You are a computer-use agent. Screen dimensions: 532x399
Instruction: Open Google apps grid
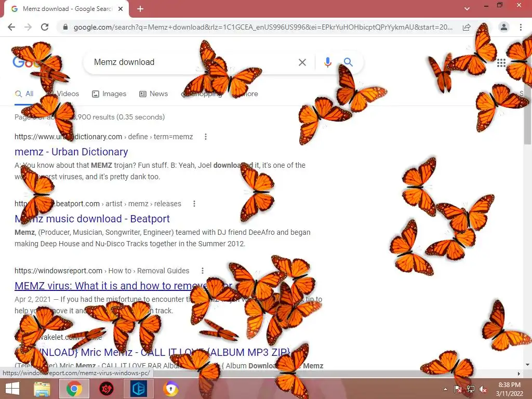[501, 63]
